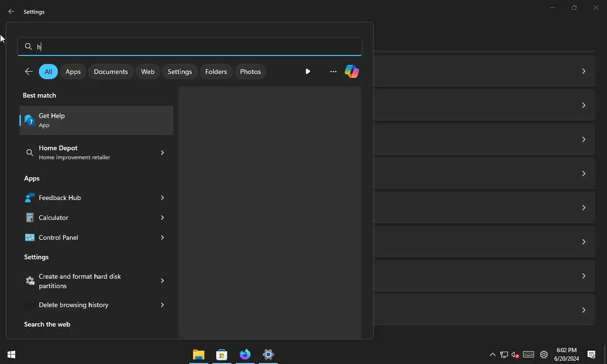Open the Calculator result

[x=96, y=218]
